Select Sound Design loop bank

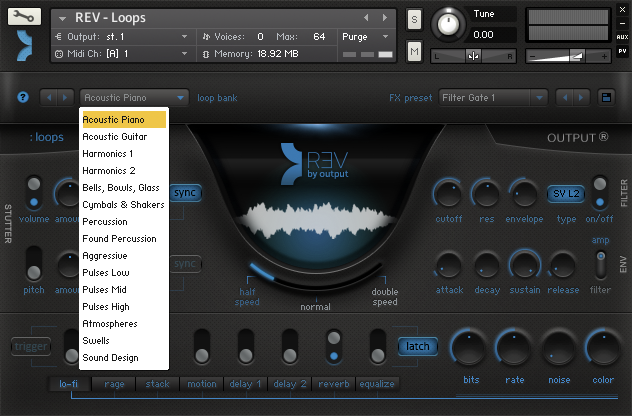[x=124, y=358]
